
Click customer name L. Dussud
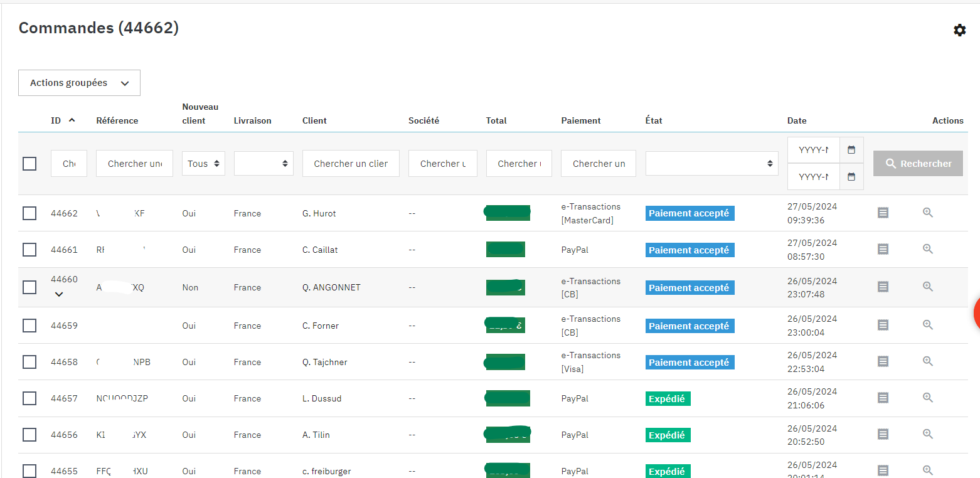coord(322,398)
